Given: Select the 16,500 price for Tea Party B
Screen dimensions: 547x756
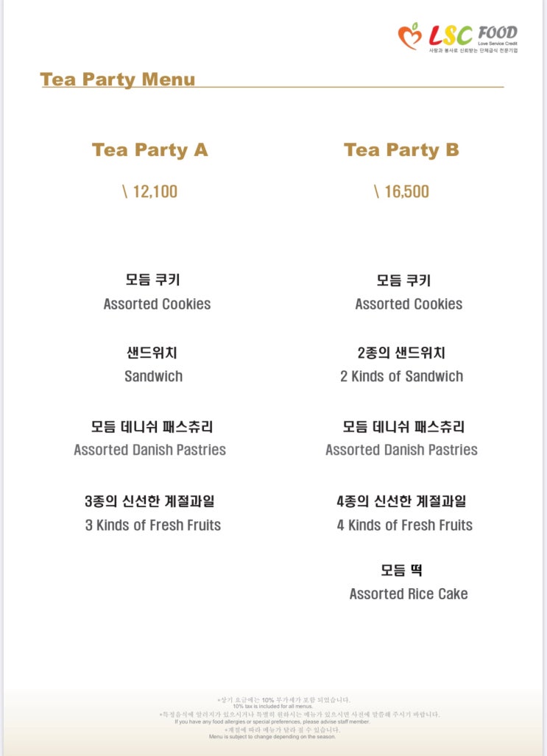Looking at the screenshot, I should 402,191.
